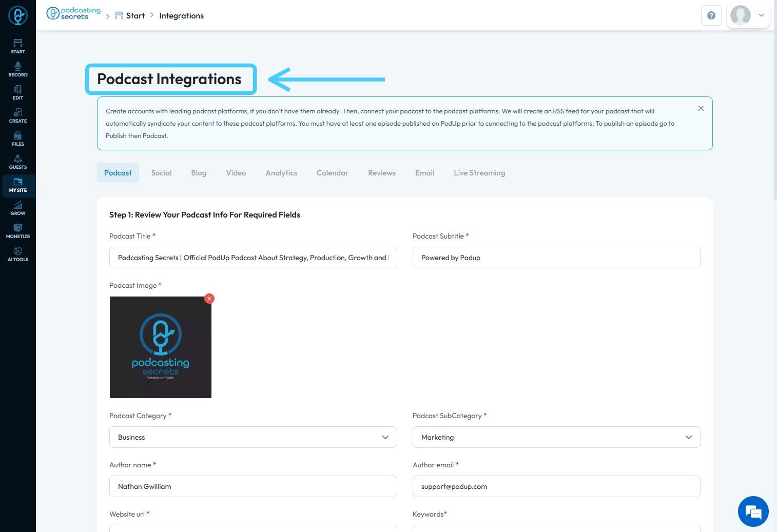777x532 pixels.
Task: Open the user profile menu
Action: point(748,15)
